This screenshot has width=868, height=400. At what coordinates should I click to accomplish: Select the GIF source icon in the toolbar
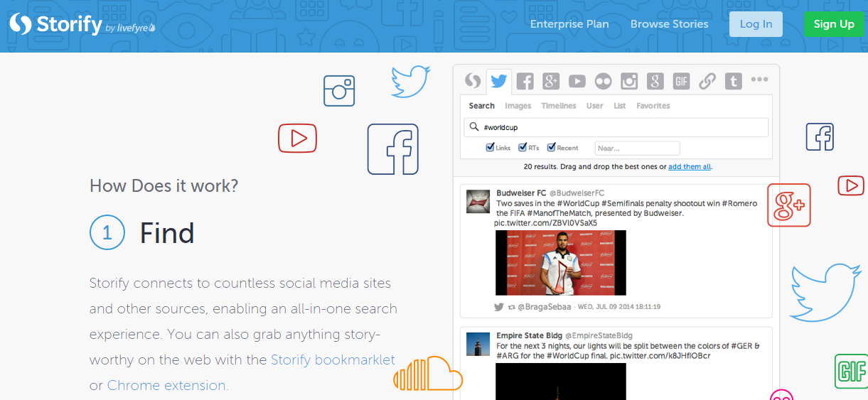click(681, 81)
